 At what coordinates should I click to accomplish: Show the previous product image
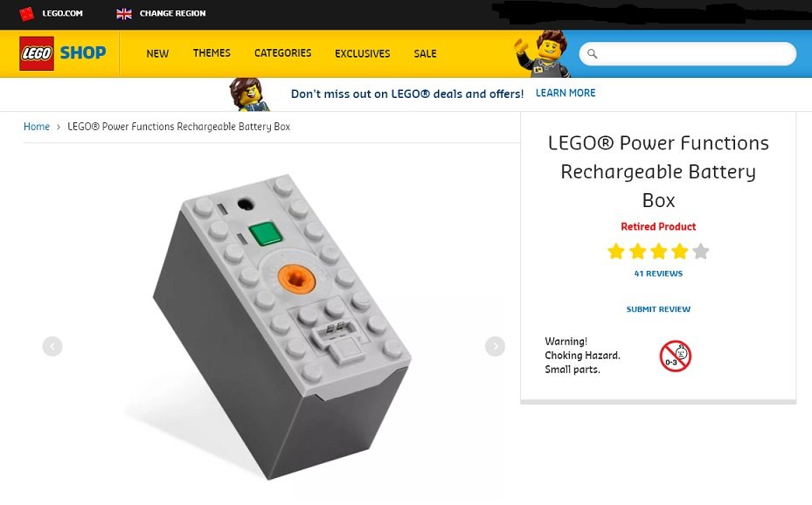52,346
